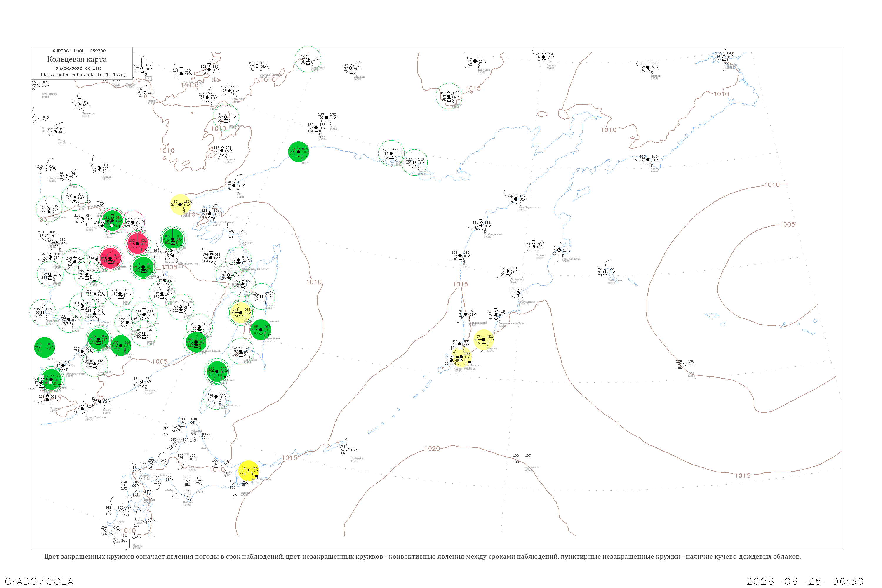This screenshot has width=882, height=588.
Task: Click the station label Urakawa
Action: [x=188, y=502]
